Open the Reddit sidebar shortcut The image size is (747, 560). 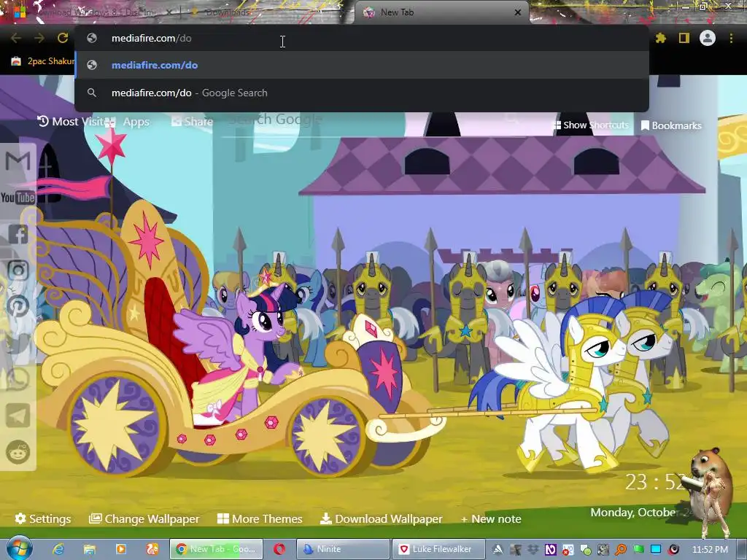[x=18, y=452]
